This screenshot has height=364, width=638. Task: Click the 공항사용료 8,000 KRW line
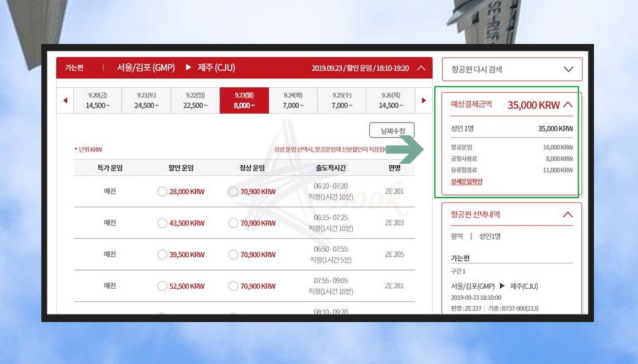point(512,158)
